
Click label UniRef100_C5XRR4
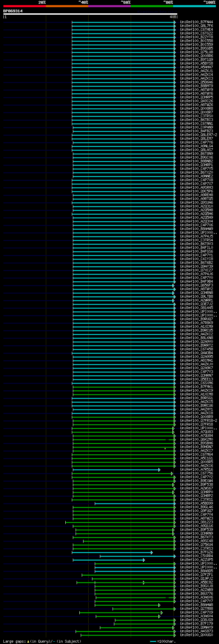click(196, 556)
